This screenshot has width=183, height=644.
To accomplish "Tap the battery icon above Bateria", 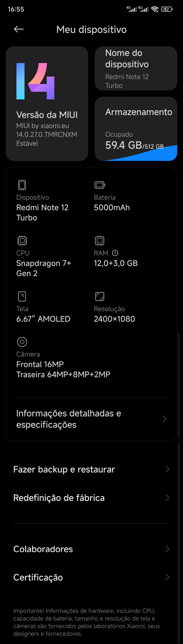I will click(x=100, y=185).
